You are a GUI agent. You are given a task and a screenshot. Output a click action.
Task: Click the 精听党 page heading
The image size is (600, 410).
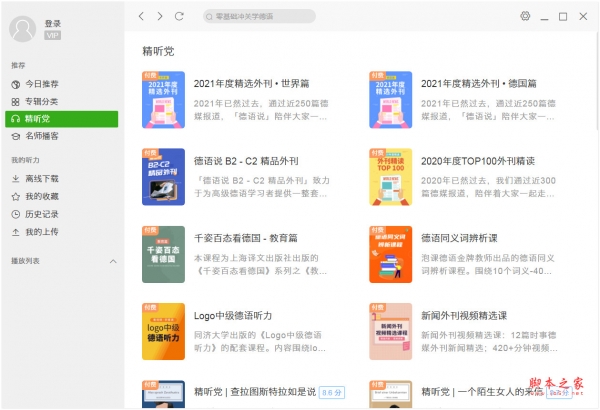click(158, 51)
